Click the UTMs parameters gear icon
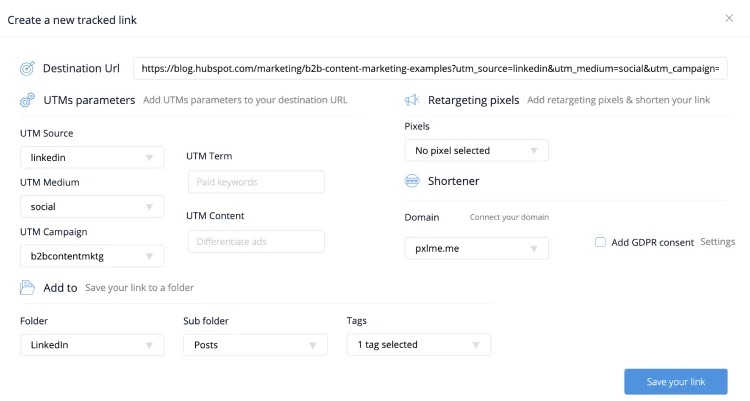This screenshot has height=401, width=750. [x=27, y=101]
